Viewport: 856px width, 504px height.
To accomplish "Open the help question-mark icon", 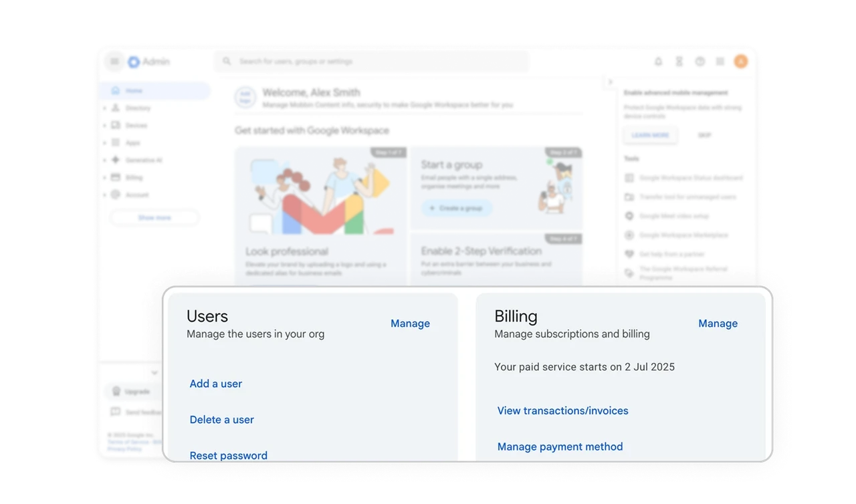I will tap(700, 61).
